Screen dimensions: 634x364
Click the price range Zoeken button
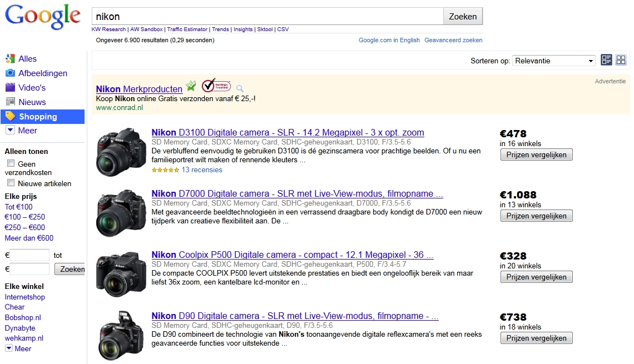pos(71,269)
